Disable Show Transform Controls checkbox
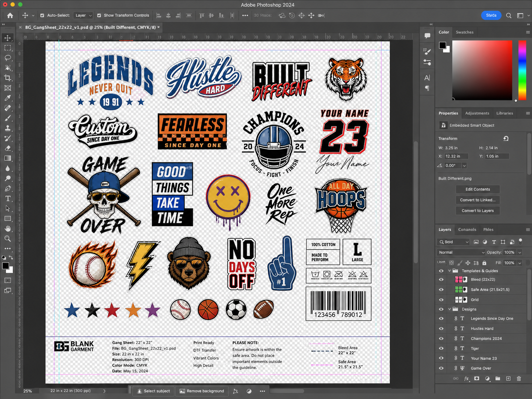532x399 pixels. (99, 15)
